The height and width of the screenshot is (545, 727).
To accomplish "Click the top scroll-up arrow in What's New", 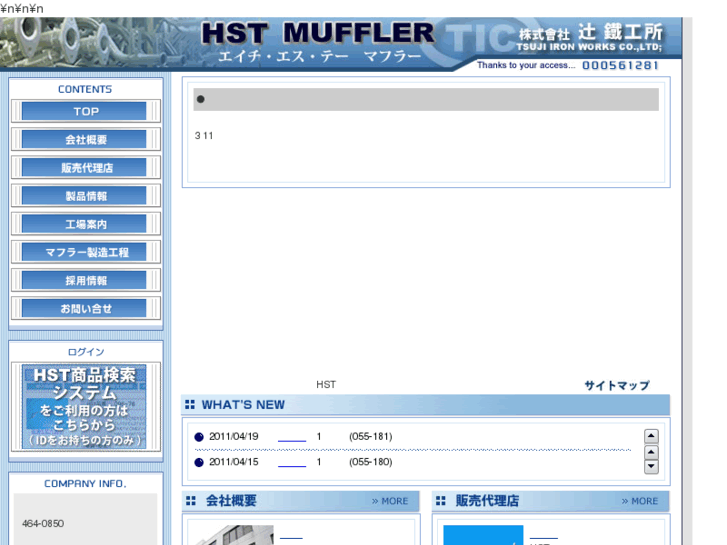I will click(651, 436).
